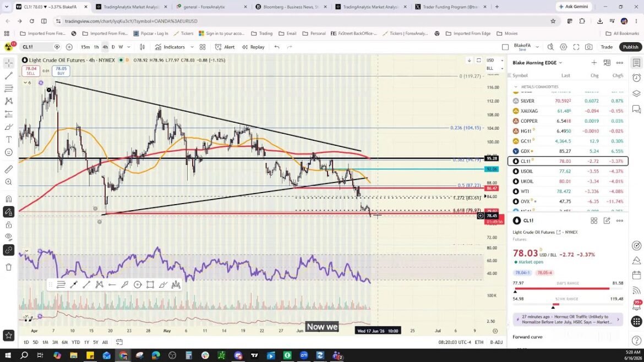Viewport: 644px width, 362px height.
Task: Open the layout setup grid icon
Action: (203, 47)
